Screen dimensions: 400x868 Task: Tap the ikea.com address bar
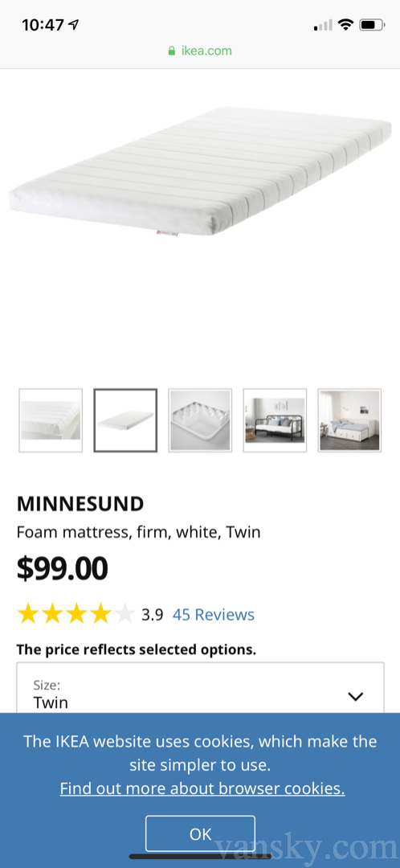(x=200, y=51)
